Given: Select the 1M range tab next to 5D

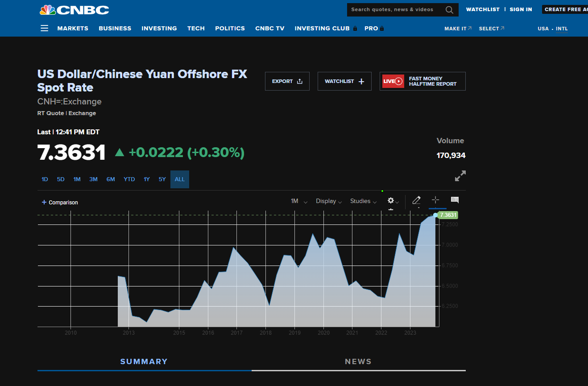Looking at the screenshot, I should coord(77,179).
